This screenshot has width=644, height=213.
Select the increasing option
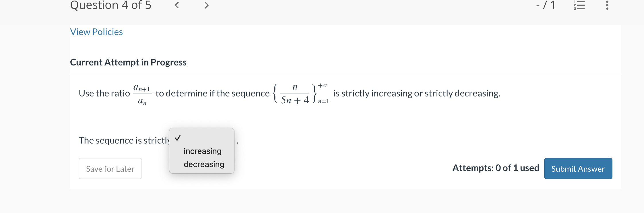click(202, 151)
